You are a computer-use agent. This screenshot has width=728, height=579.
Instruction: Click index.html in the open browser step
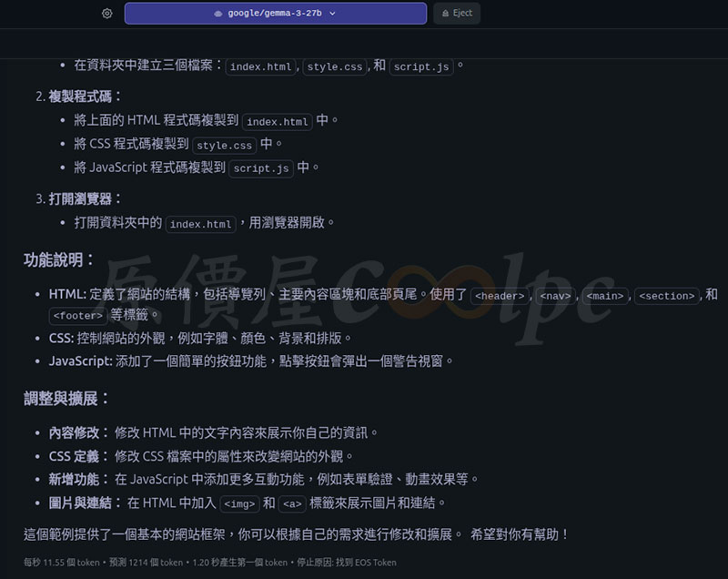tap(201, 224)
